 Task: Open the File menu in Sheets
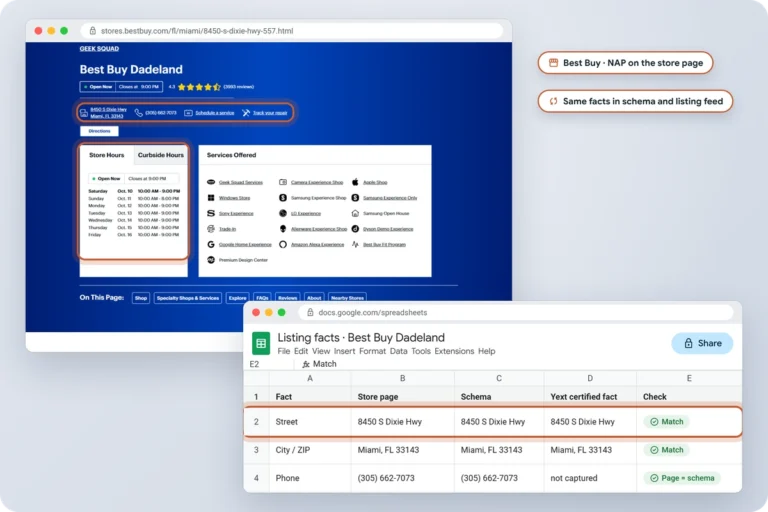click(284, 351)
